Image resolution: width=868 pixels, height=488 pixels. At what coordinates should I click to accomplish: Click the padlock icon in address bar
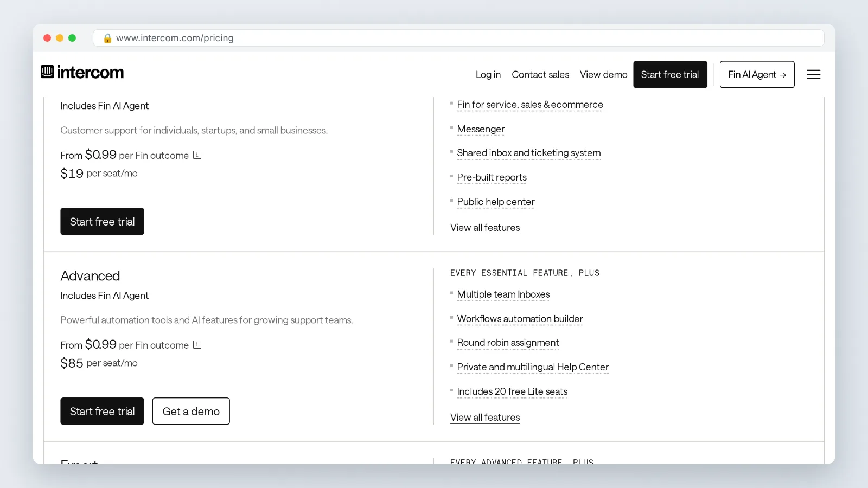pyautogui.click(x=107, y=38)
